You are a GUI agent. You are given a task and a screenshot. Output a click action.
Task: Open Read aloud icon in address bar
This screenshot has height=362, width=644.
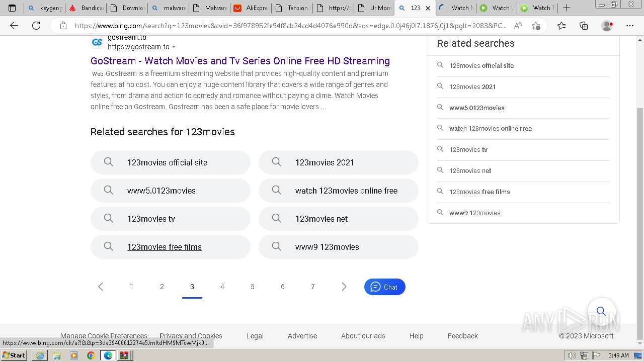[x=517, y=26]
